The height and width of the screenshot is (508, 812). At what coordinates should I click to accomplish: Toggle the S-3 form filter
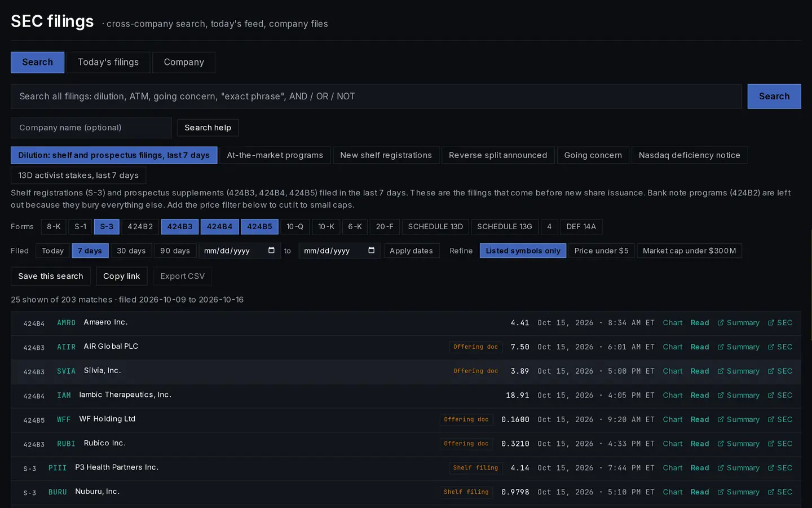[107, 227]
